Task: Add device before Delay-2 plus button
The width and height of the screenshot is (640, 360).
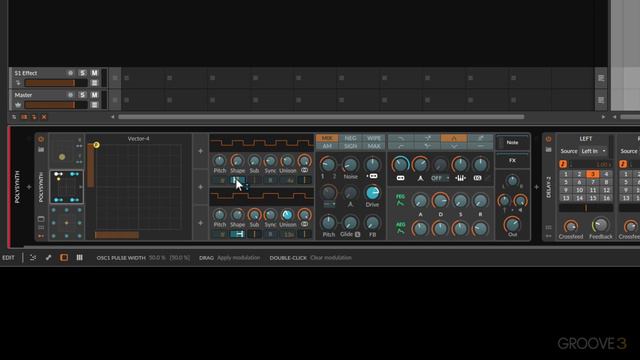Action: pos(536,187)
